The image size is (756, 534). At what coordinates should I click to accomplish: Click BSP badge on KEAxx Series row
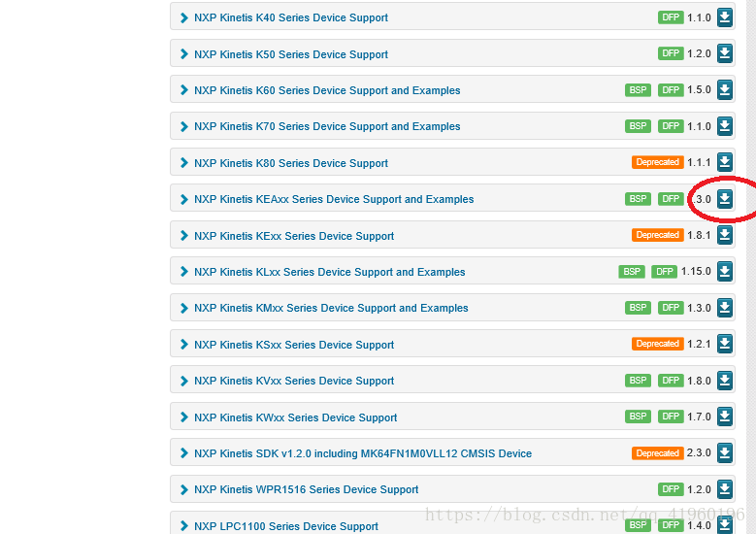[x=638, y=199]
